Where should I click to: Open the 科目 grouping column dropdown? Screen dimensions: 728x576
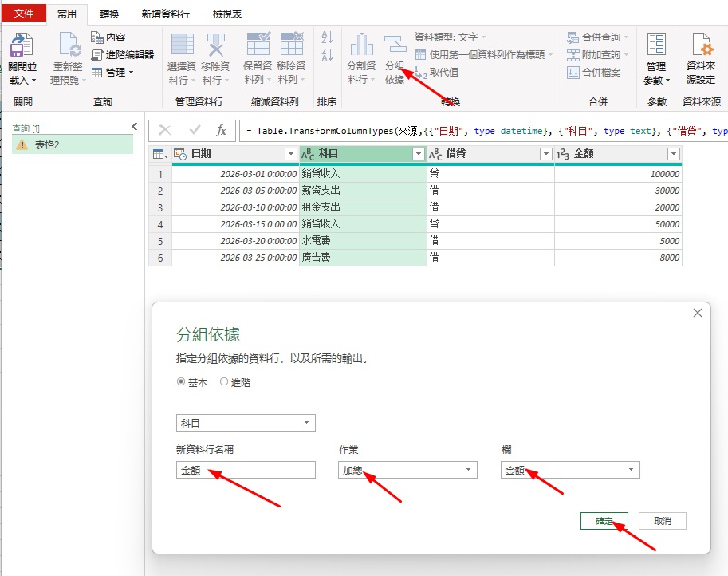(x=245, y=423)
